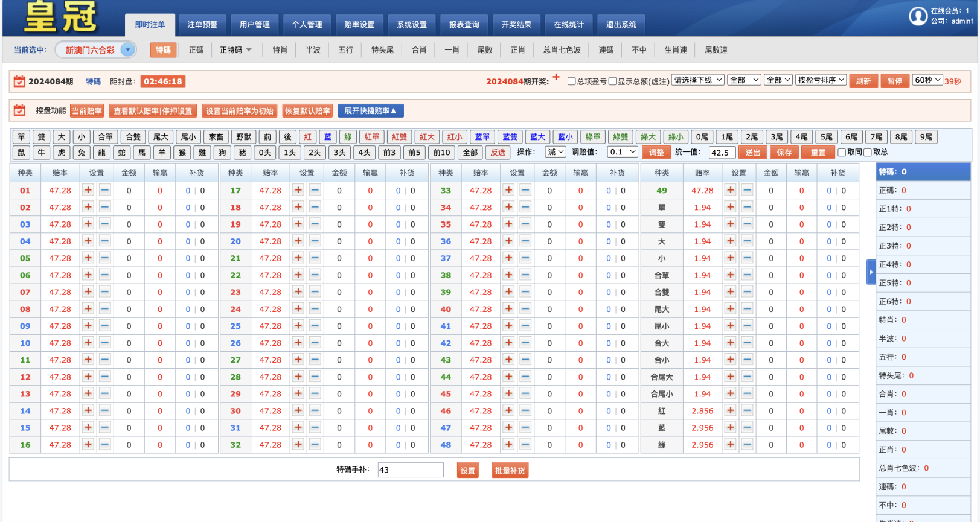
Task: Click the 保存 save button
Action: click(784, 153)
